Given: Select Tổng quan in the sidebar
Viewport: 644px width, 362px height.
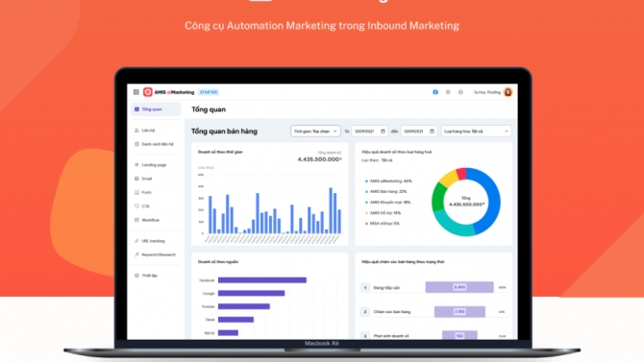Looking at the screenshot, I should [156, 109].
